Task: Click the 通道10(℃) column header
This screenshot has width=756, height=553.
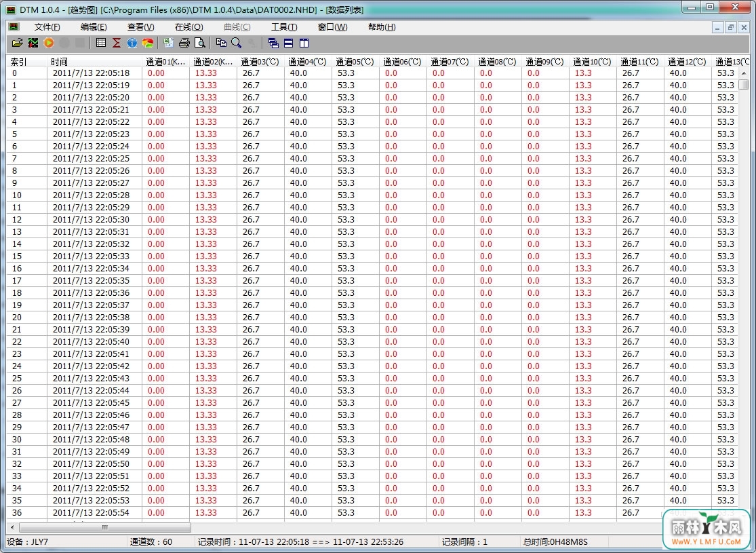Action: [593, 62]
